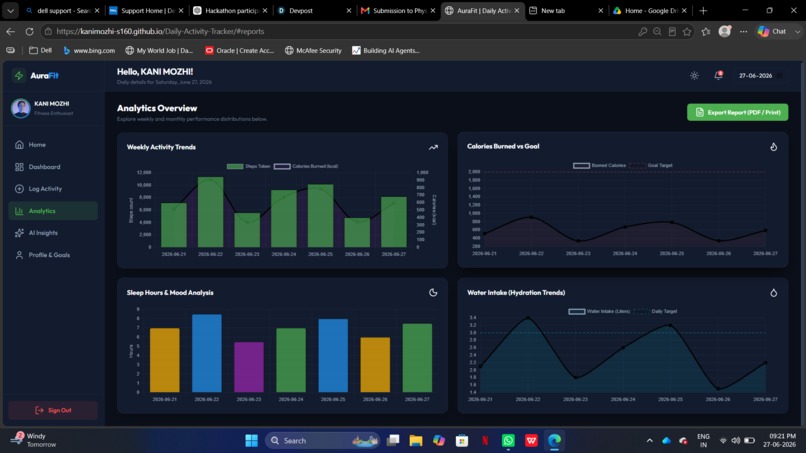806x453 pixels.
Task: Click moon icon in Sleep Hours card
Action: 433,293
